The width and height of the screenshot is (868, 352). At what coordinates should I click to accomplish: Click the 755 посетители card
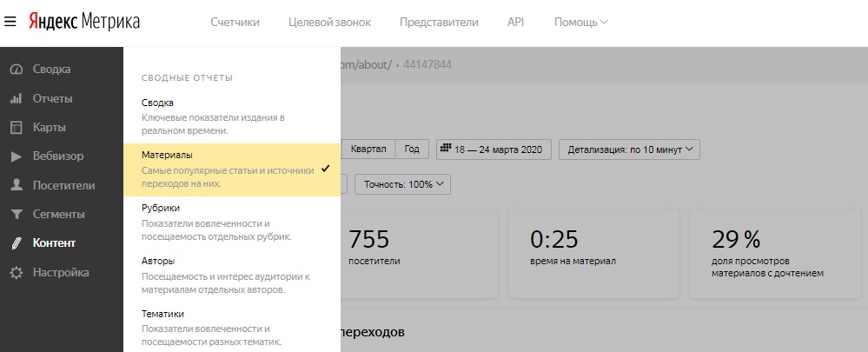[419, 254]
